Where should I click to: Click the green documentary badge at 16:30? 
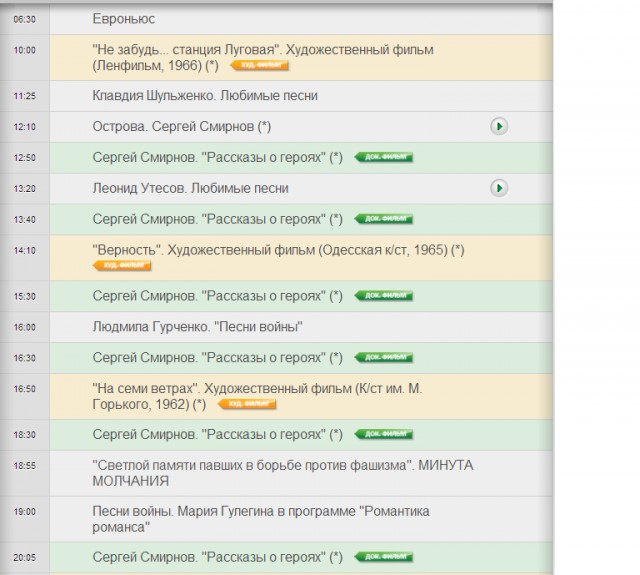385,357
